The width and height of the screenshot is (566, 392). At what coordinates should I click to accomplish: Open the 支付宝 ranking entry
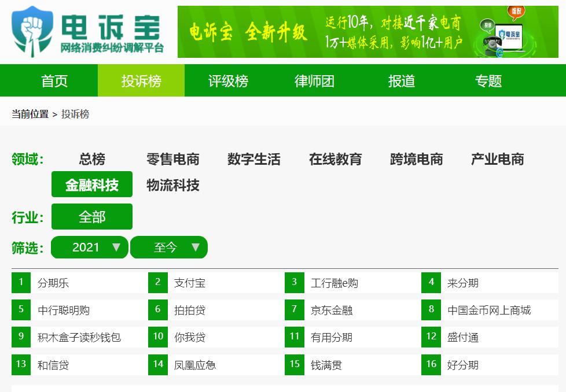191,282
